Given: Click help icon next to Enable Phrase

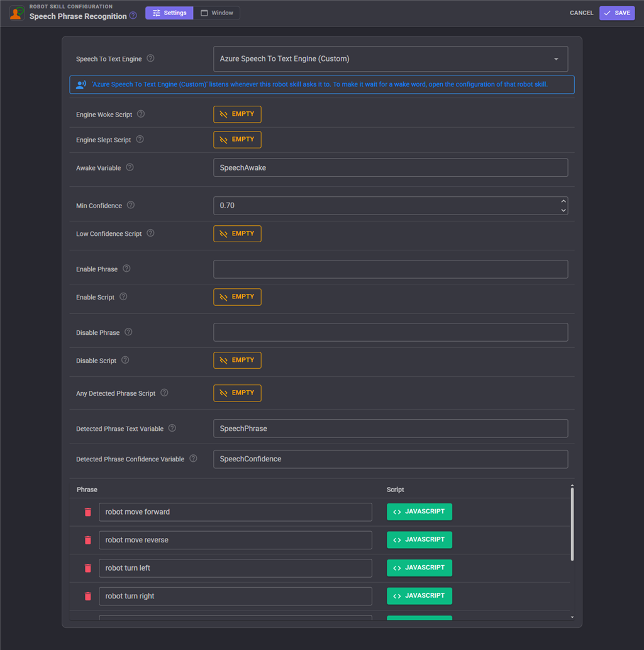Looking at the screenshot, I should tap(126, 269).
